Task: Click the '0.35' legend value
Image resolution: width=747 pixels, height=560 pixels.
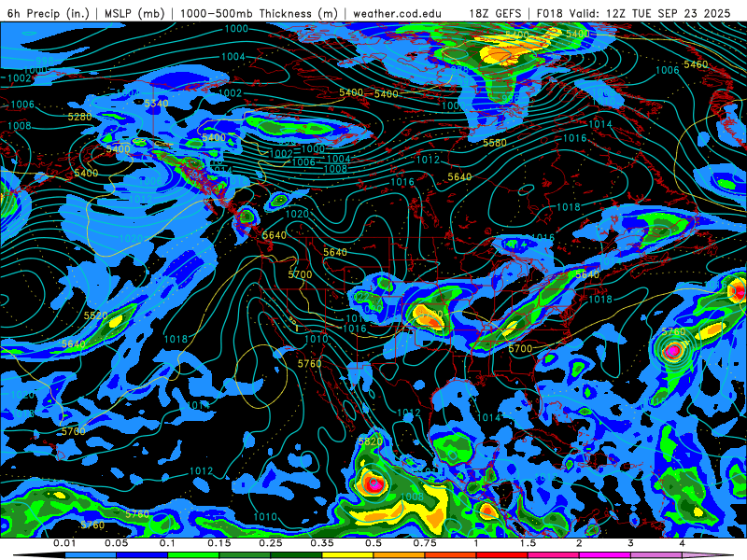Action: point(322,543)
